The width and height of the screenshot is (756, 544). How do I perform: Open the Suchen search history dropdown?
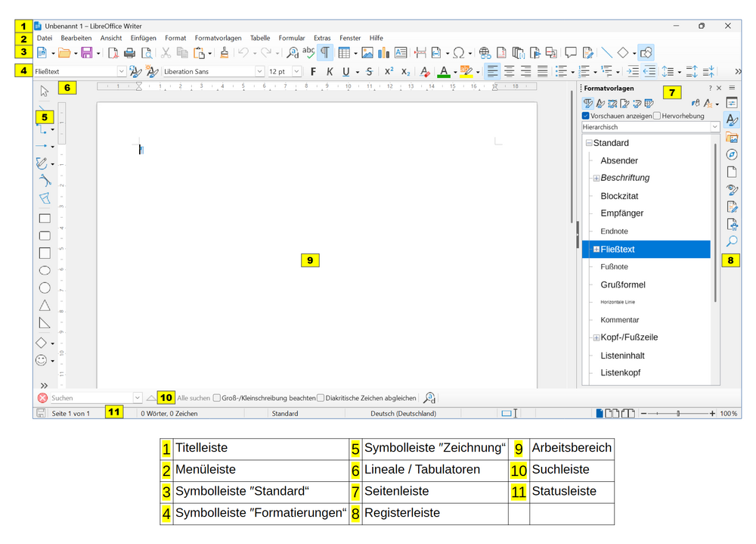pos(138,398)
